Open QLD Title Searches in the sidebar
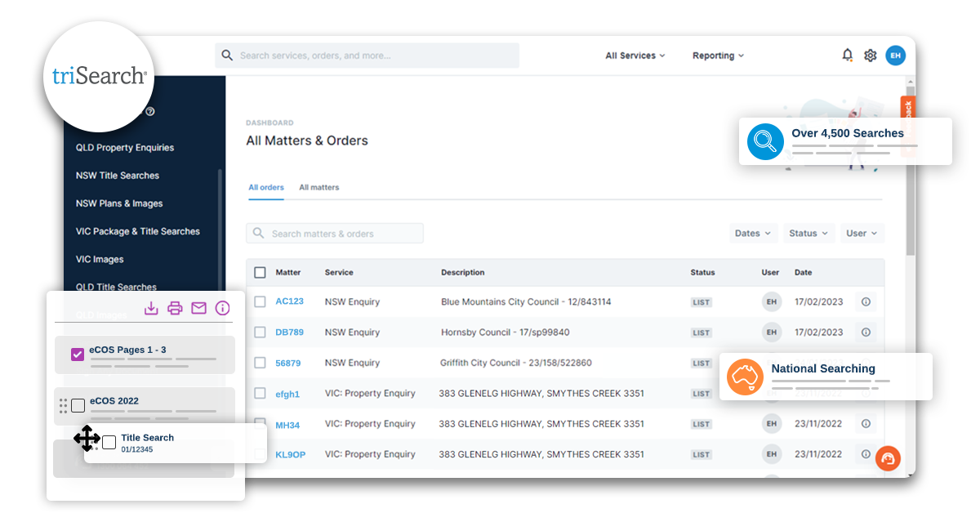The image size is (980, 513). click(x=116, y=287)
